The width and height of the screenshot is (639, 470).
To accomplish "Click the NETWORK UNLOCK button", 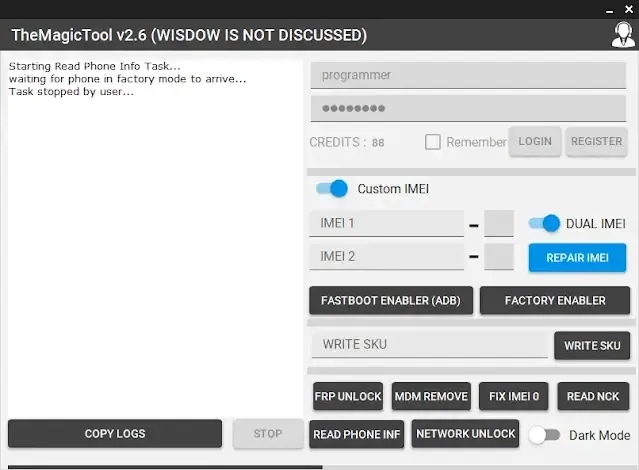I will [465, 434].
